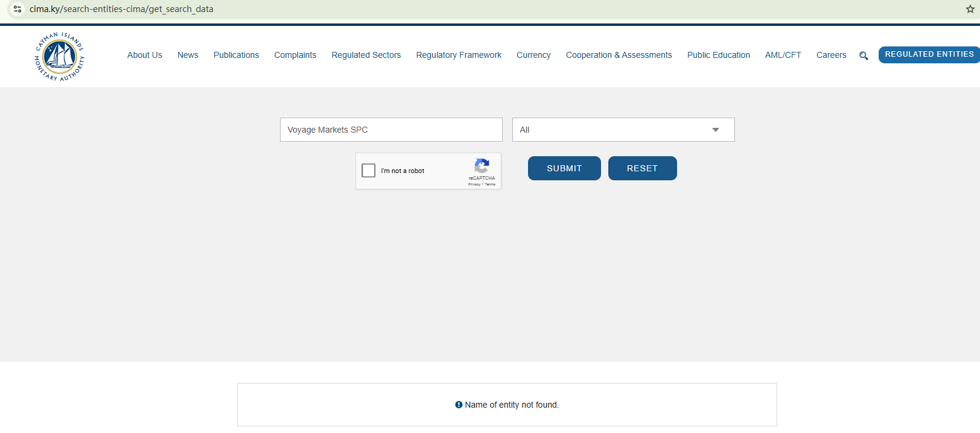Click the Regulated Entities button
This screenshot has height=433, width=980.
point(929,54)
